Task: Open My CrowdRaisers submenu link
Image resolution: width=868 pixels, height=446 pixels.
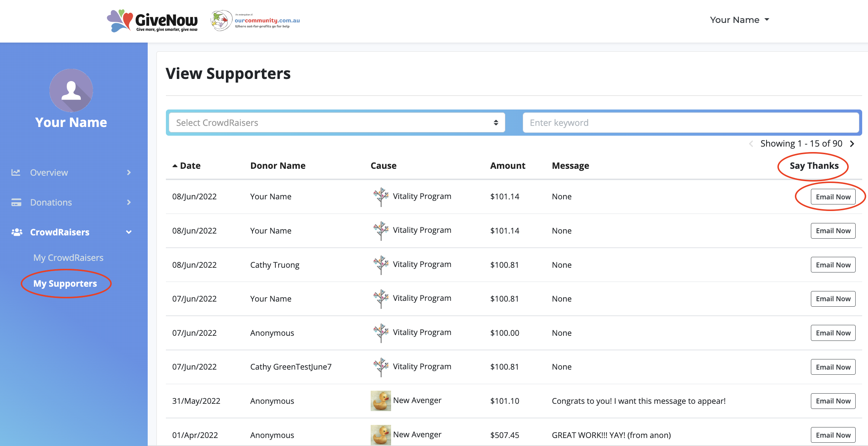Action: click(68, 258)
